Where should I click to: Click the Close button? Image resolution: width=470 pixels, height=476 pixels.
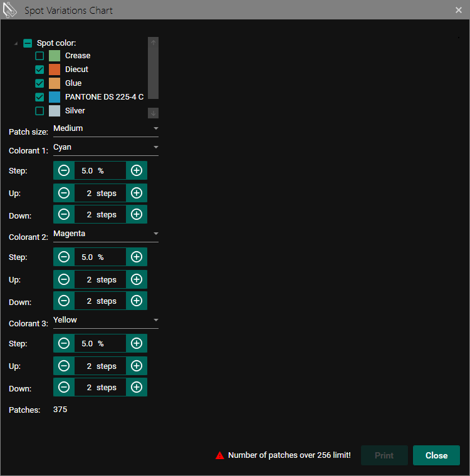click(436, 455)
